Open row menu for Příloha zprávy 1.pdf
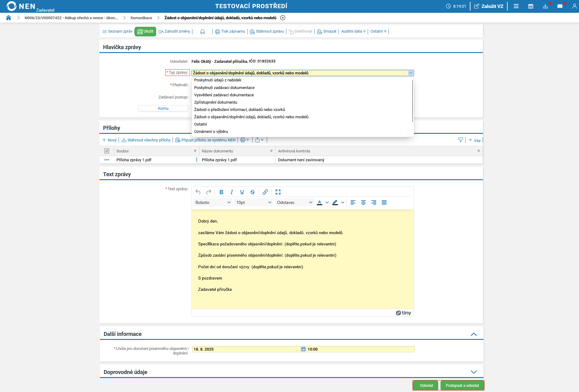Image resolution: width=579 pixels, height=392 pixels. [107, 160]
